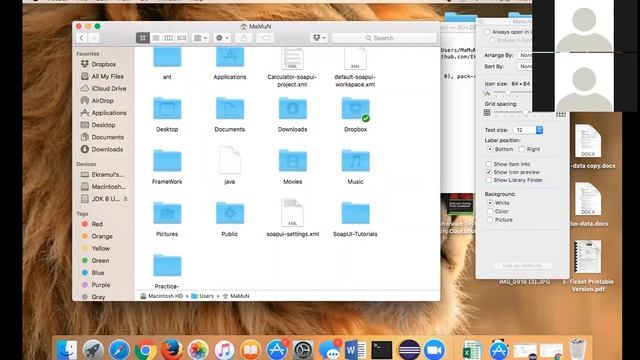Select the Dropbox folder with green checkmark
The width and height of the screenshot is (640, 360).
tap(356, 109)
